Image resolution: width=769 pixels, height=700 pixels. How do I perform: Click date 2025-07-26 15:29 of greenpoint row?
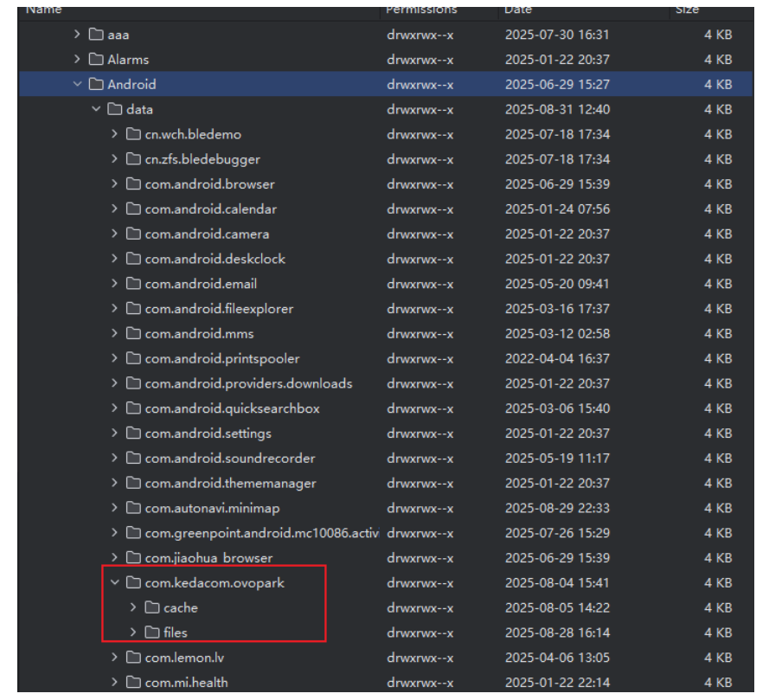pyautogui.click(x=557, y=533)
